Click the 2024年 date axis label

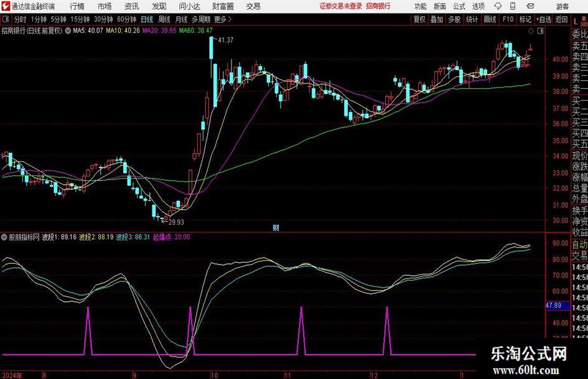(x=12, y=375)
